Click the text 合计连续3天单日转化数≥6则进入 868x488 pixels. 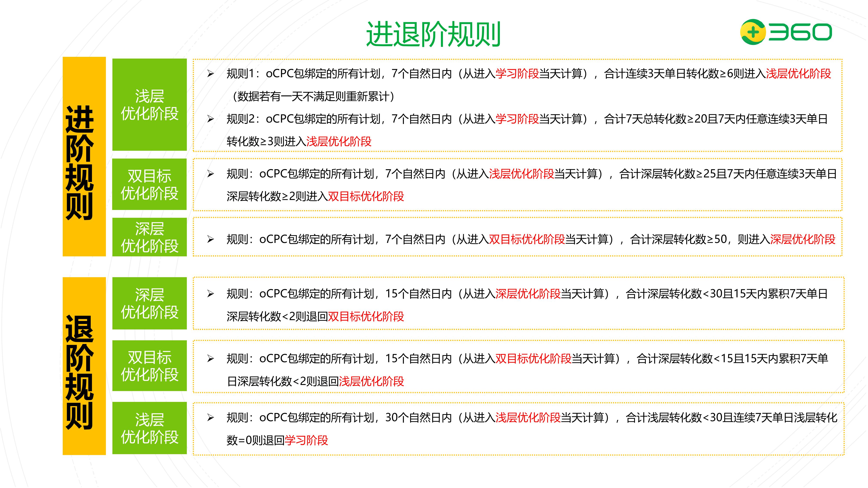[x=685, y=74]
